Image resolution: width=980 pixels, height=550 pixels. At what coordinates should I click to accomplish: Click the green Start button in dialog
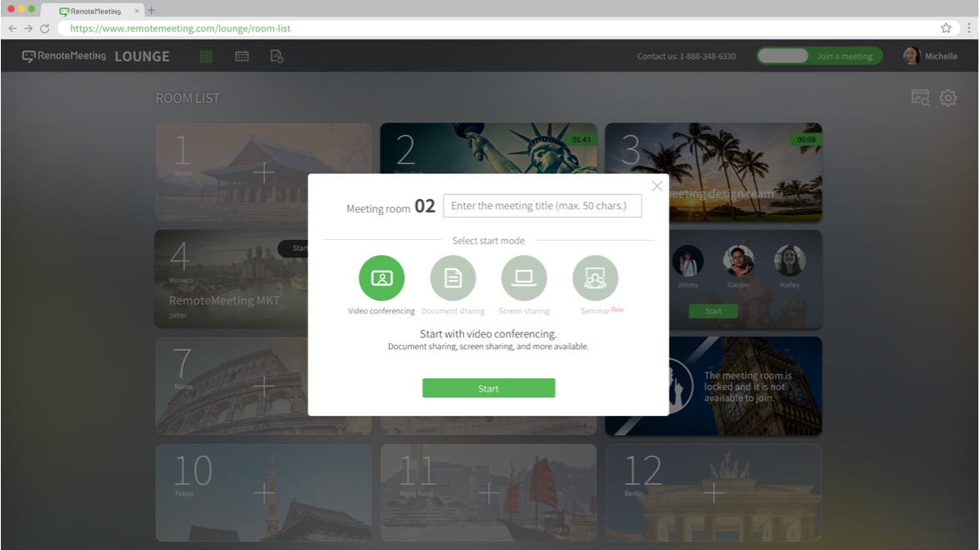pos(488,388)
